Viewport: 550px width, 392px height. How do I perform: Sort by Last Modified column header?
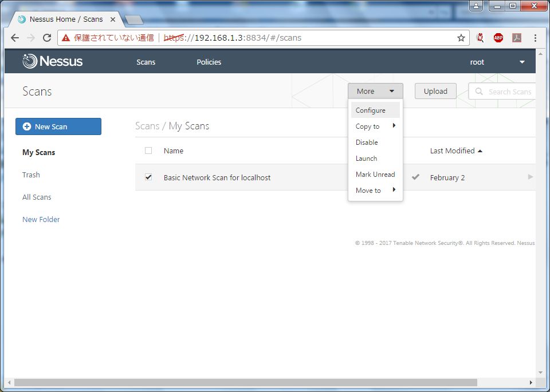tap(452, 151)
